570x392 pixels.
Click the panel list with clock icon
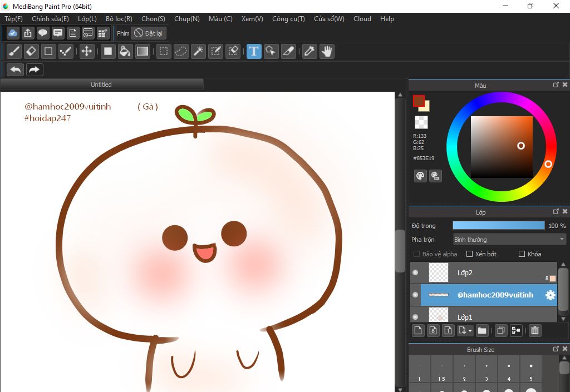coord(87,33)
